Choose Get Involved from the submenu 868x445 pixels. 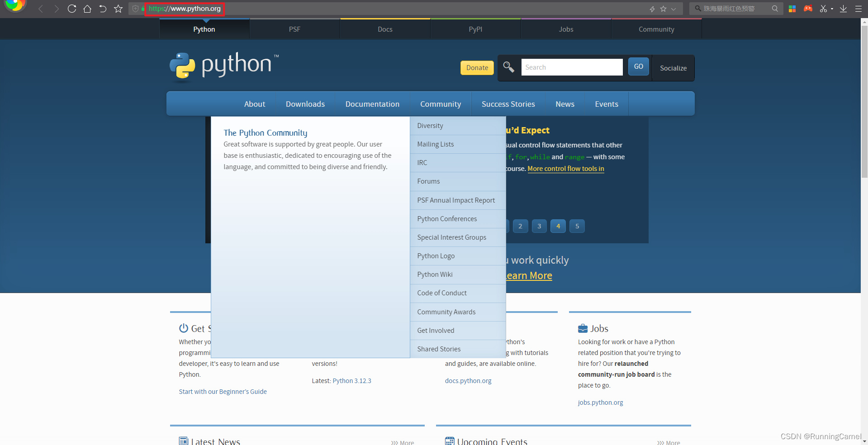(458, 331)
